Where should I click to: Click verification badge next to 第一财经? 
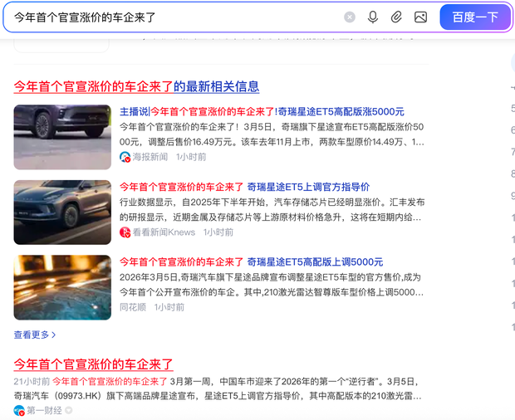68,411
